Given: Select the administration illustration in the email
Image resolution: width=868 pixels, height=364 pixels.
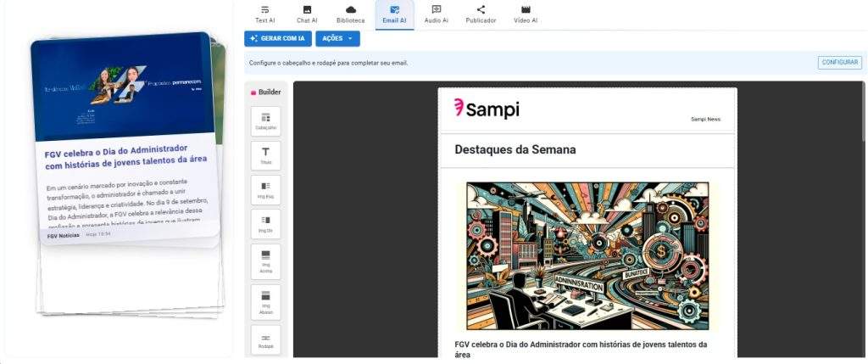Looking at the screenshot, I should pyautogui.click(x=587, y=255).
